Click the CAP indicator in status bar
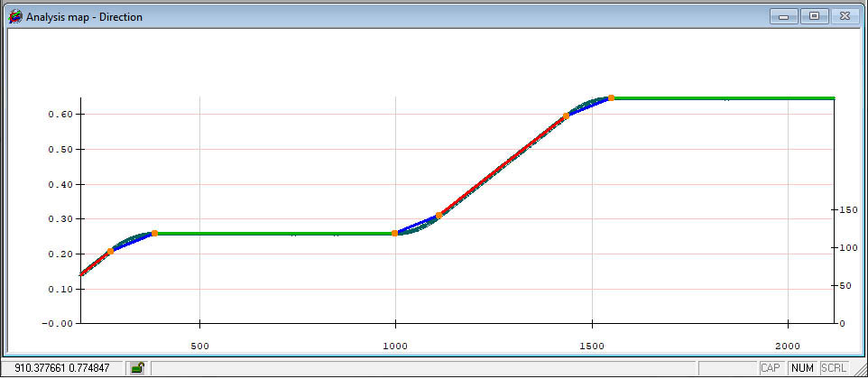Screen dimensions: 868x379 pyautogui.click(x=770, y=367)
